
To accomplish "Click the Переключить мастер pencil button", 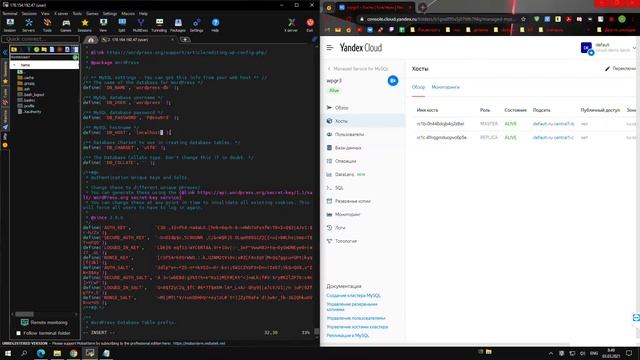I will pyautogui.click(x=620, y=69).
